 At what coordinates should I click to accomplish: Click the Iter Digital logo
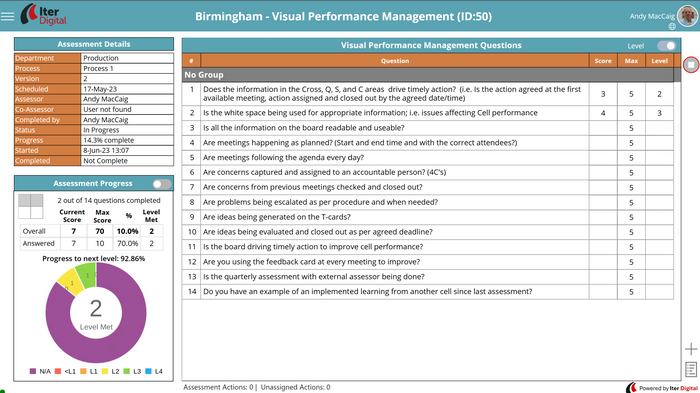coord(43,15)
